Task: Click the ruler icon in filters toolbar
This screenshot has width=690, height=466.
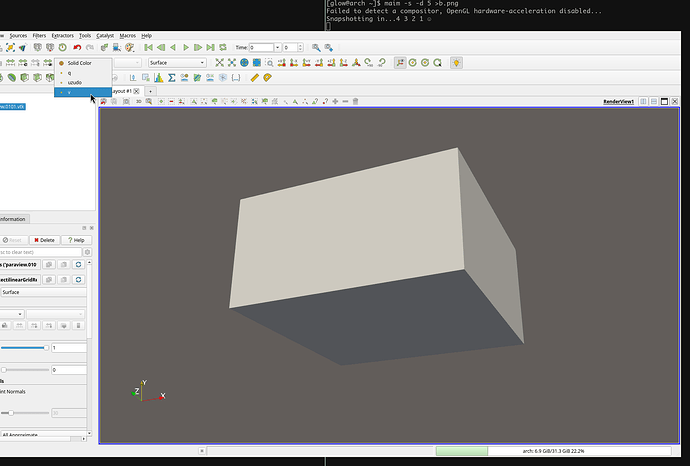Action: (x=255, y=77)
